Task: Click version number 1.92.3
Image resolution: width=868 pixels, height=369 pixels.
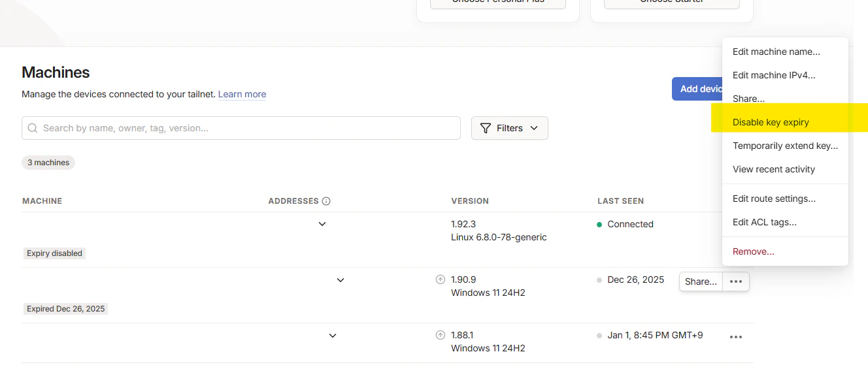Action: (463, 224)
